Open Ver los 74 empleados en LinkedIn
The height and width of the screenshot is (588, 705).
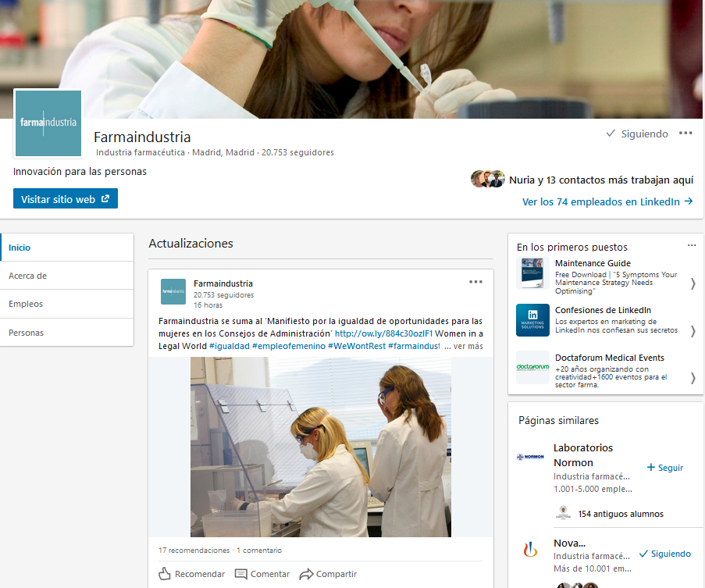pyautogui.click(x=607, y=201)
